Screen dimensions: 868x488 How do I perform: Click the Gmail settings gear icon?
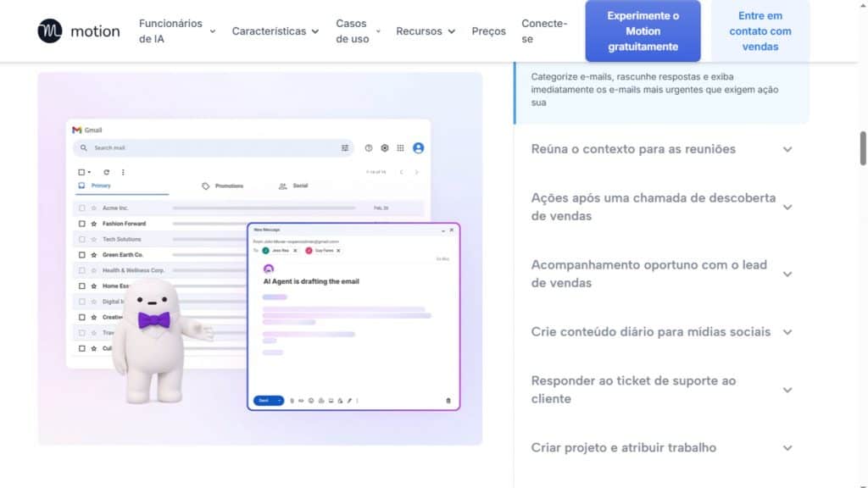(x=384, y=147)
